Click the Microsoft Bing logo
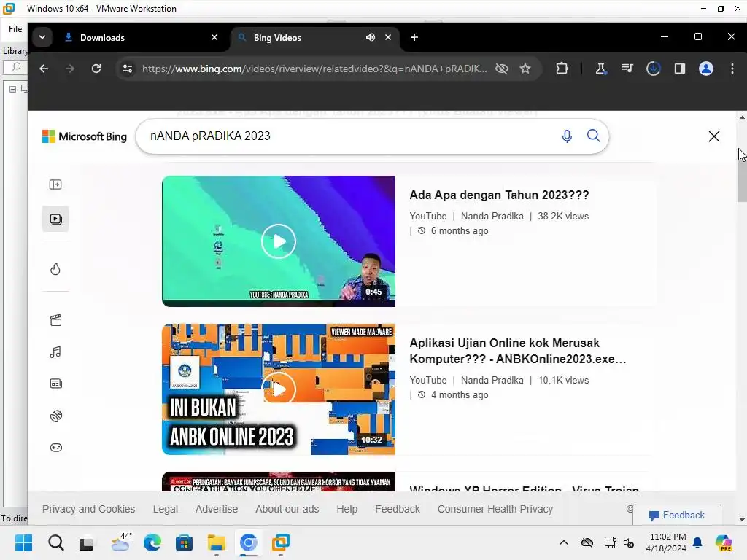The width and height of the screenshot is (747, 560). click(85, 136)
